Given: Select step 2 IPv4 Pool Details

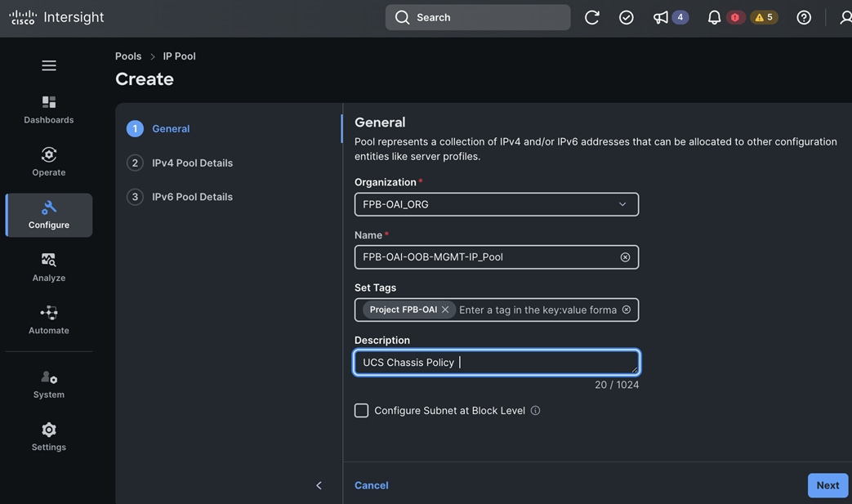Looking at the screenshot, I should pos(180,163).
